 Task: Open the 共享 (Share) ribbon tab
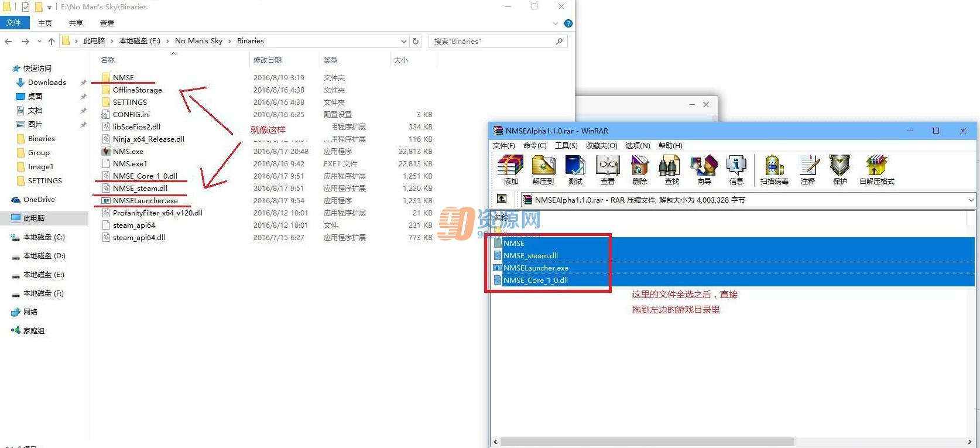click(x=76, y=23)
